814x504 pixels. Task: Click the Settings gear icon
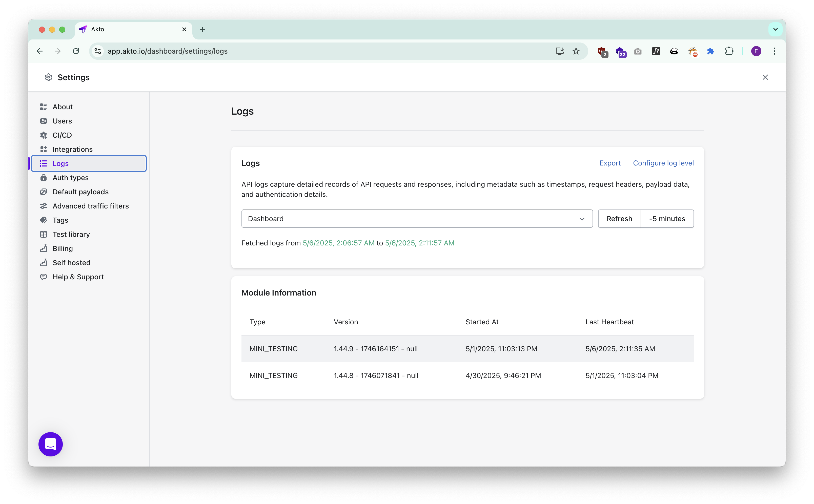coord(49,77)
